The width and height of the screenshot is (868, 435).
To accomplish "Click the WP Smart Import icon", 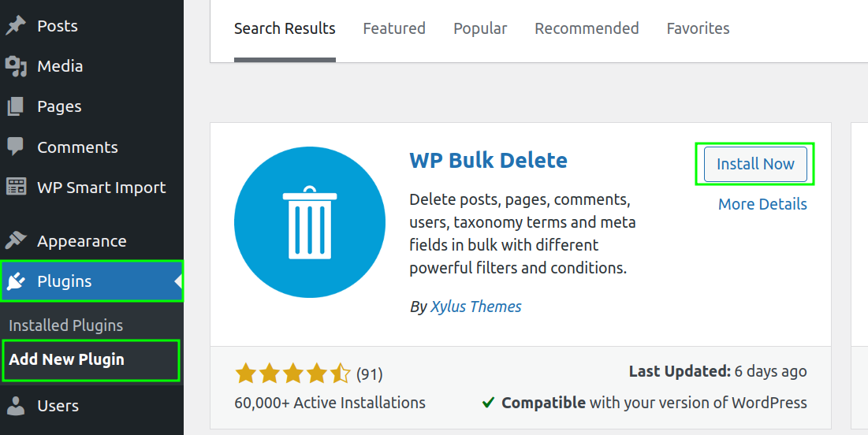I will (x=15, y=188).
